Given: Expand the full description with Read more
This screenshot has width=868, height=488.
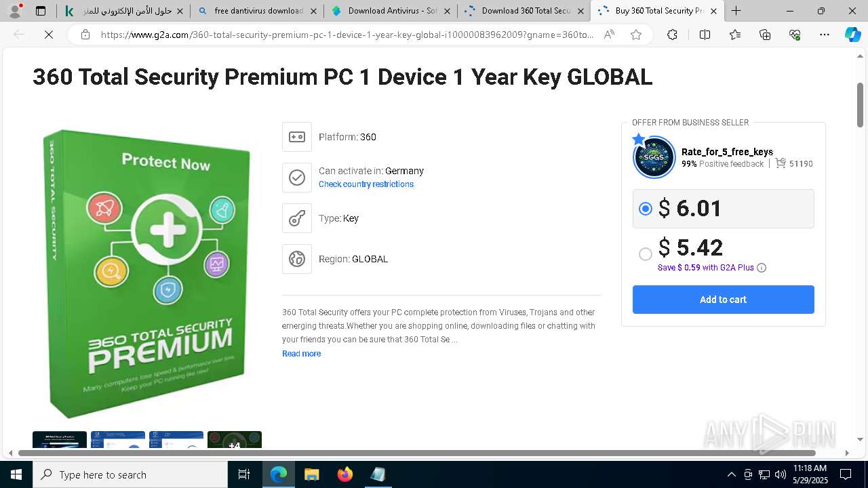Looking at the screenshot, I should point(301,354).
